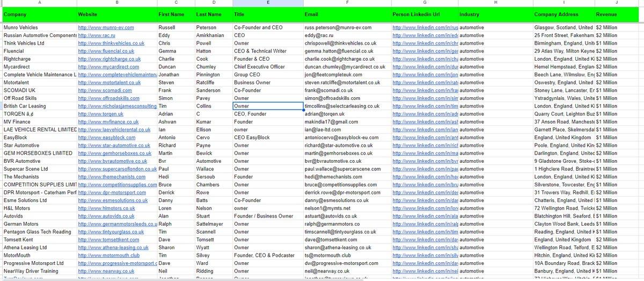Open the www.rac.ru website link
Image resolution: width=644 pixels, height=281 pixels.
point(98,35)
